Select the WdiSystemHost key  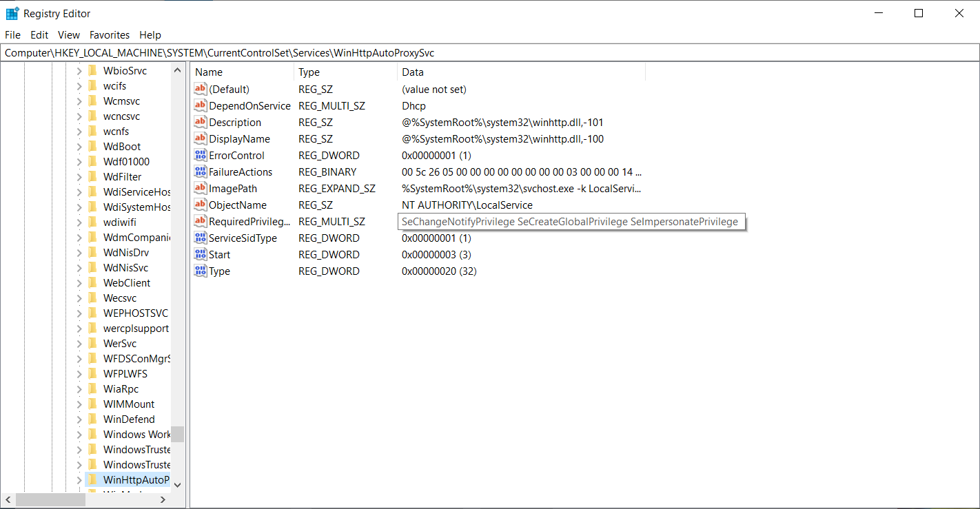pyautogui.click(x=136, y=207)
